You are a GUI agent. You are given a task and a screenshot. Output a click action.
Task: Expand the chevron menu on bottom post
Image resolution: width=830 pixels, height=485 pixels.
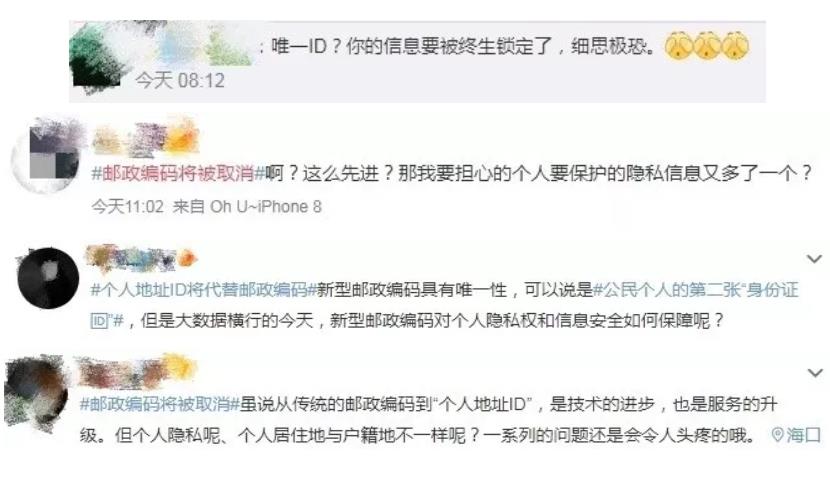pyautogui.click(x=814, y=373)
